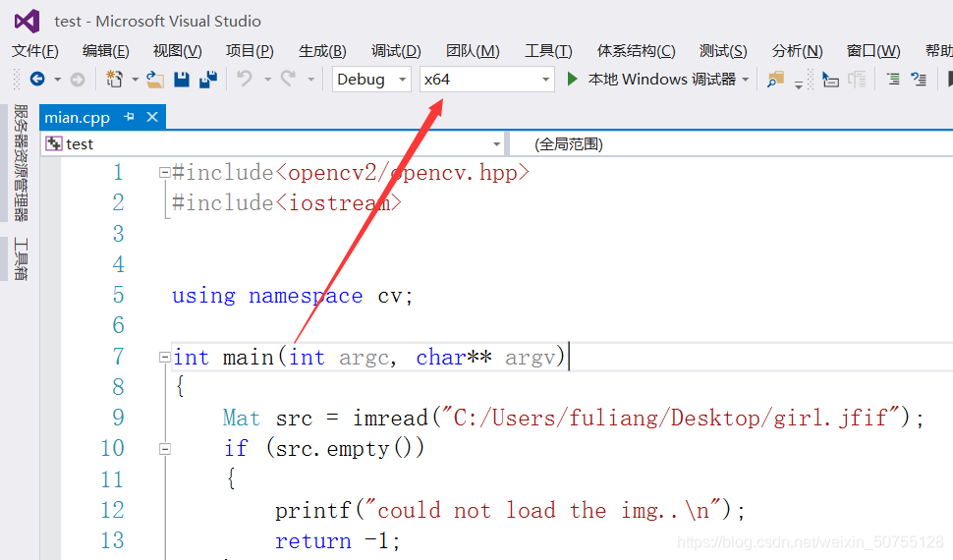Open the toolbar overflow options arrow
953x560 pixels.
799,84
